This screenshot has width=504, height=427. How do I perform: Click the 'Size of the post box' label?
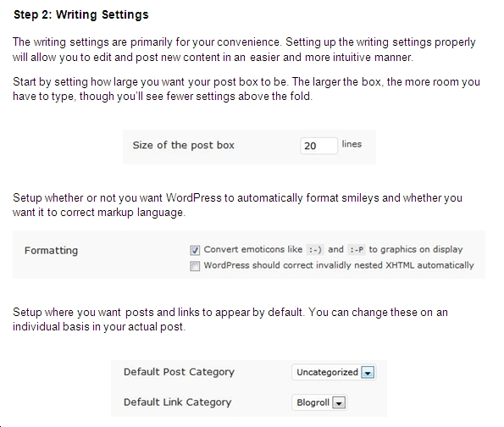click(x=184, y=146)
